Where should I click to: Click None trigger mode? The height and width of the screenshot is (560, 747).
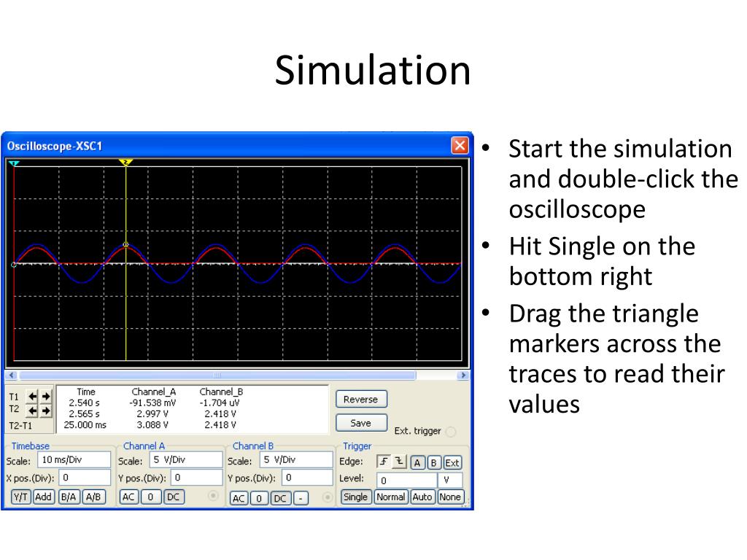[450, 497]
